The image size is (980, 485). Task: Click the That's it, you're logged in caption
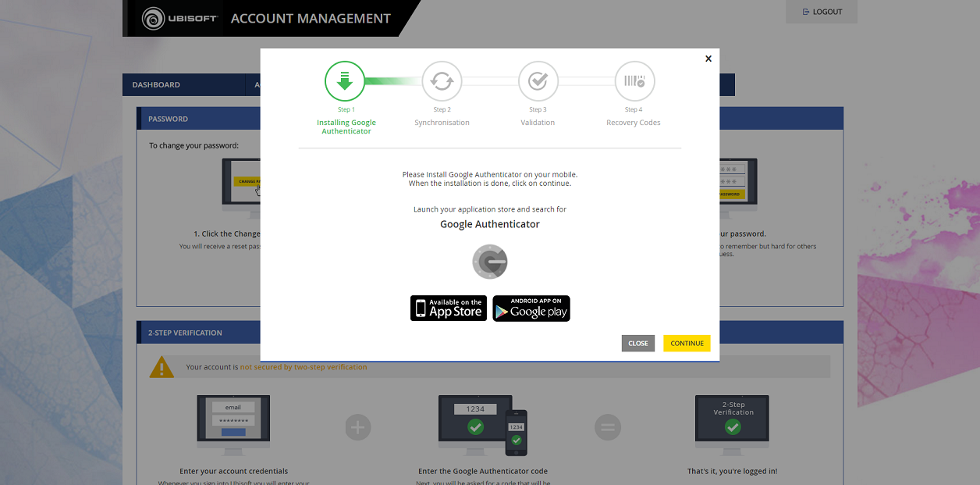[x=732, y=471]
